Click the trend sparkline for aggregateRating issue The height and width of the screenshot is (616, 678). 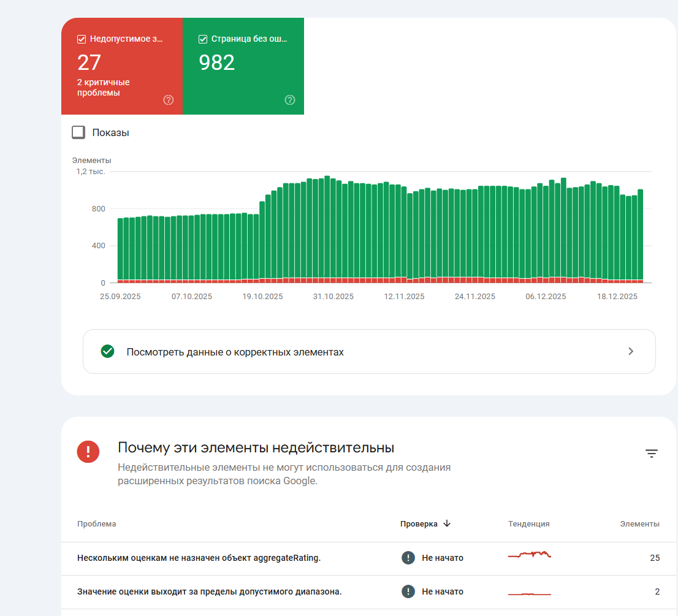(530, 555)
